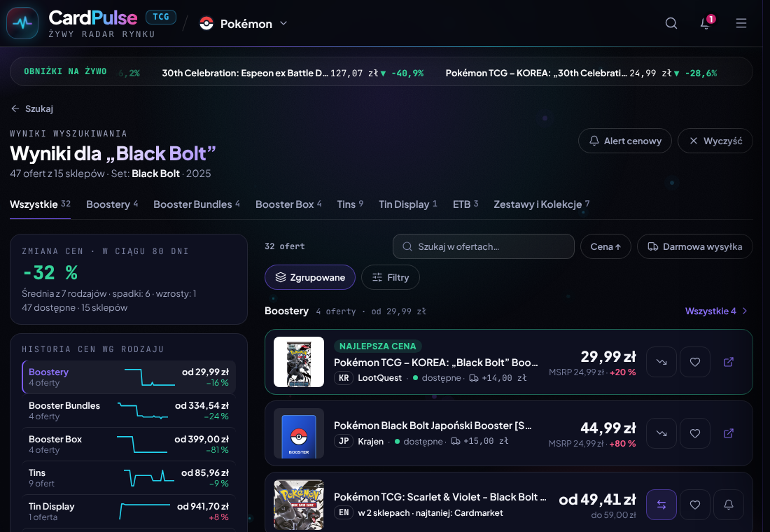The image size is (770, 532).
Task: Select the Tins tab
Action: tap(350, 204)
